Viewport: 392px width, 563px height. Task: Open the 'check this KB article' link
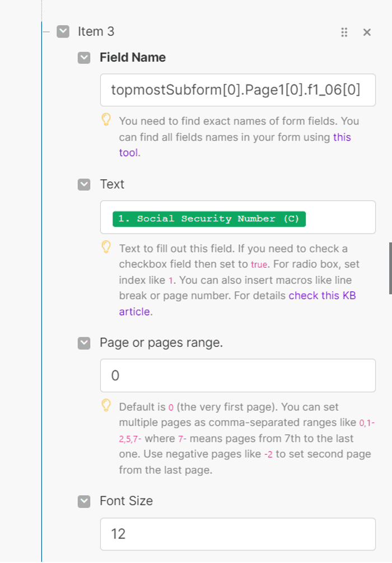coord(237,304)
